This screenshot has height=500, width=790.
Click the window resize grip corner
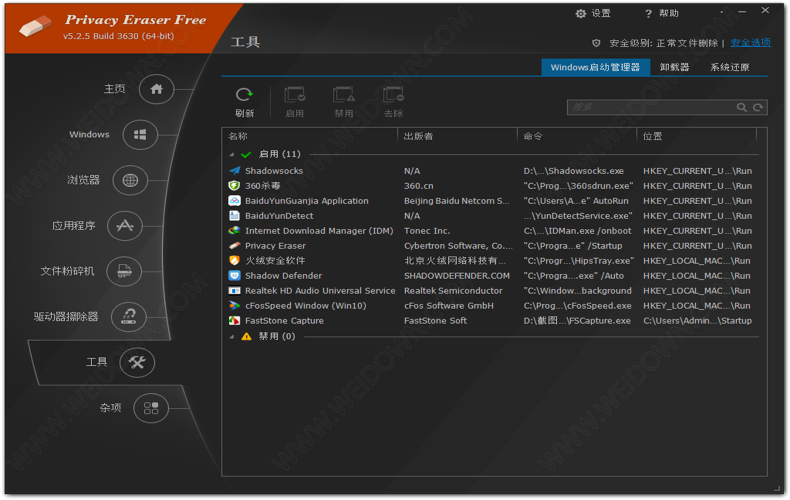(776, 488)
